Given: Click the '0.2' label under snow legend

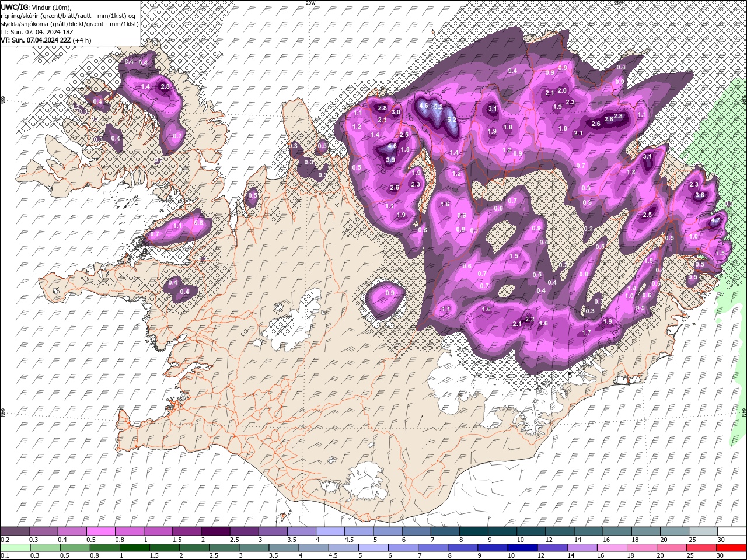Looking at the screenshot, I should point(6,540).
